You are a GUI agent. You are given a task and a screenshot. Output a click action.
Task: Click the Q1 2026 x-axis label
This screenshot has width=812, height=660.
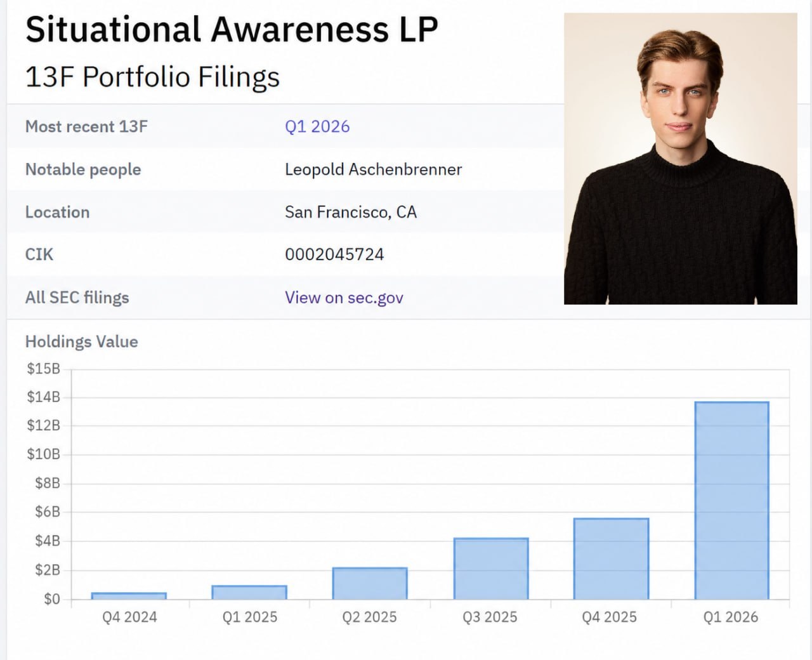tap(731, 617)
